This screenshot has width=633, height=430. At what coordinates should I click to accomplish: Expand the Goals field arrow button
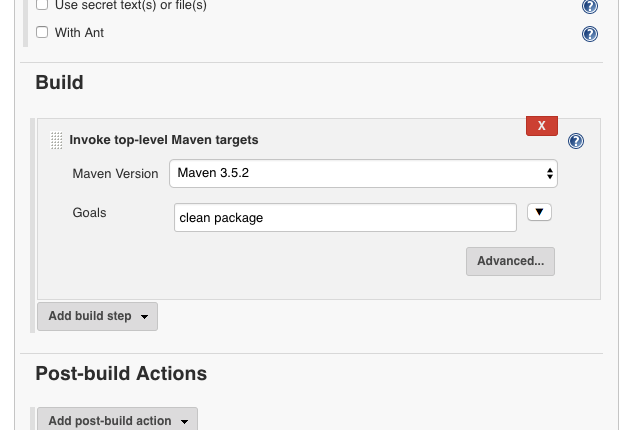point(539,212)
